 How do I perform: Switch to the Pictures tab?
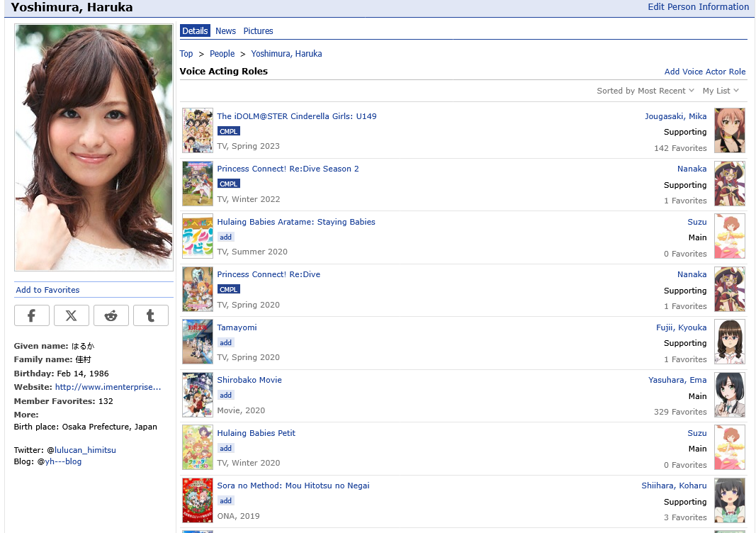tap(258, 31)
